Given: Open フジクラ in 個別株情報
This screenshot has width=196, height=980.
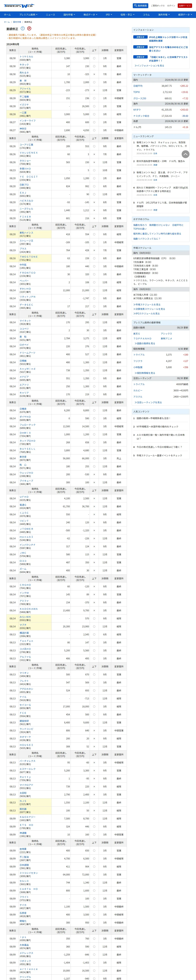Looking at the screenshot, I should click(x=138, y=361).
